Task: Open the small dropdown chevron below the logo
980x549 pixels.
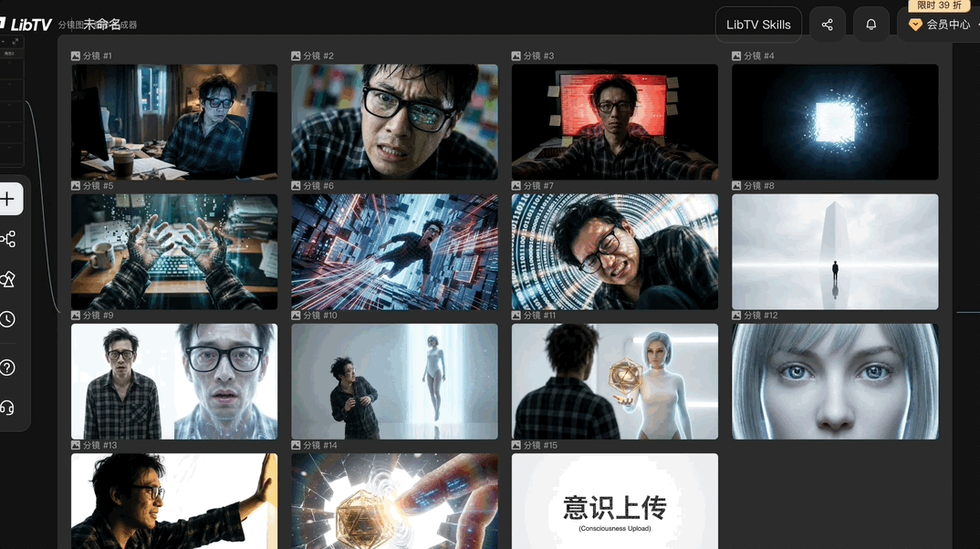Action: 4,41
